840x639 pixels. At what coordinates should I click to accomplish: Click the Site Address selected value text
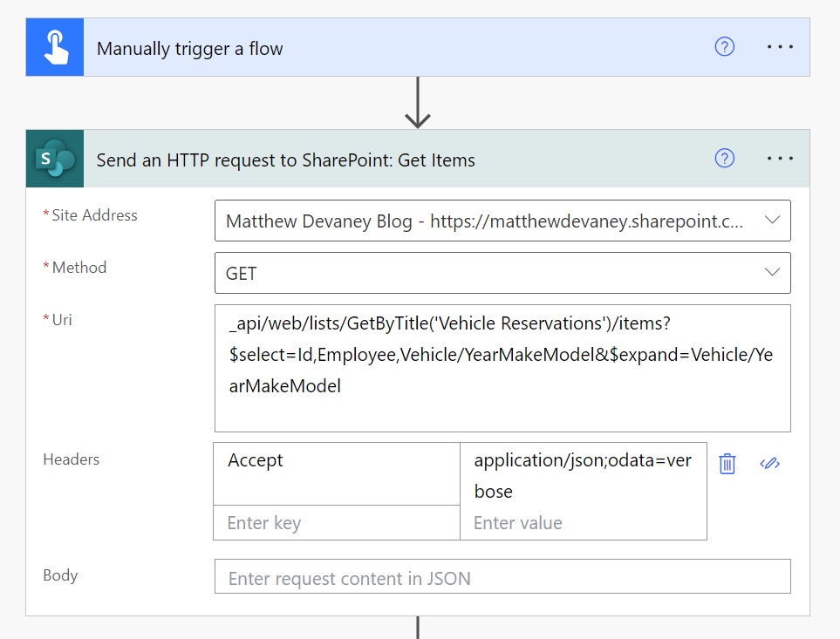(x=484, y=221)
